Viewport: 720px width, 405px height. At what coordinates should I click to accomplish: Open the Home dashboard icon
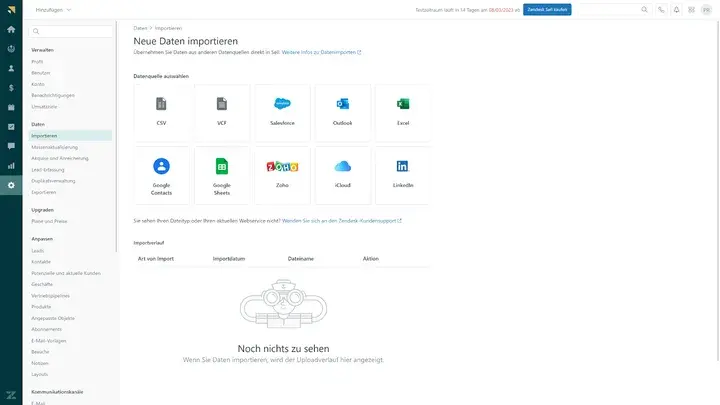(x=11, y=29)
